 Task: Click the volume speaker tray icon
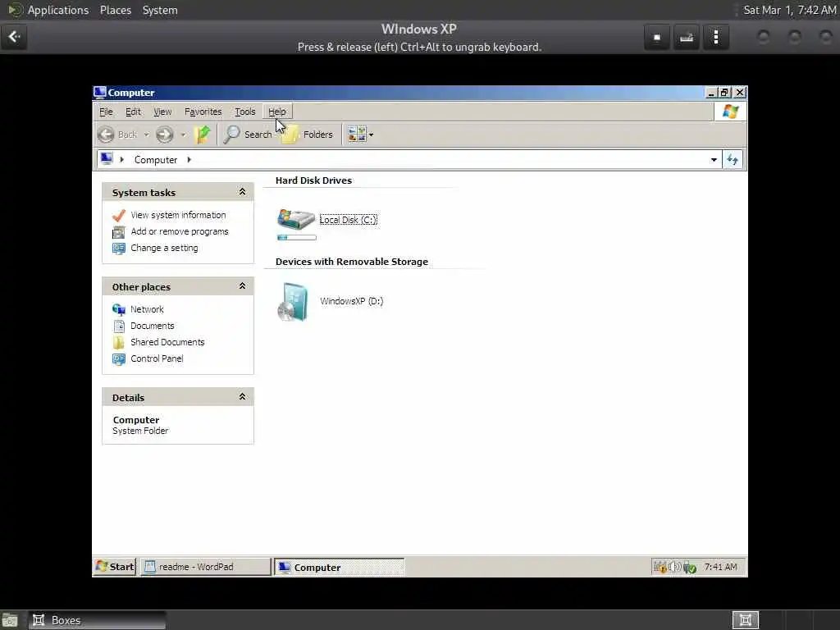click(675, 567)
